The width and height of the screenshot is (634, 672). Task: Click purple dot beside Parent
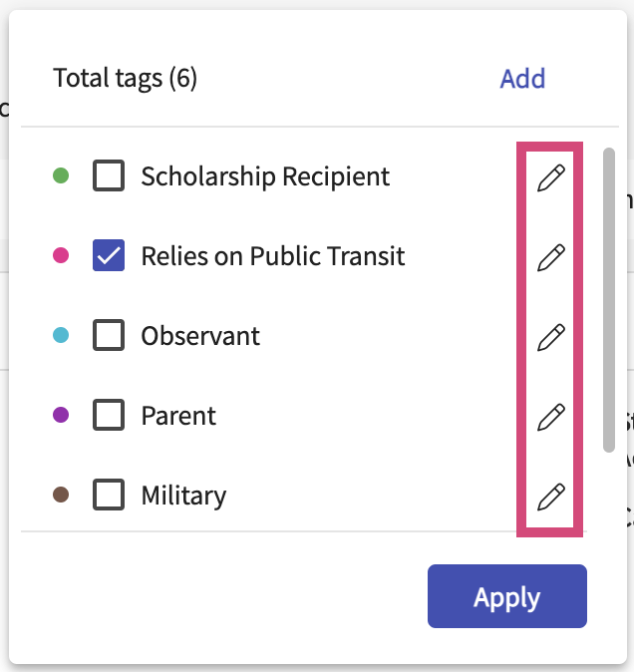pyautogui.click(x=61, y=415)
